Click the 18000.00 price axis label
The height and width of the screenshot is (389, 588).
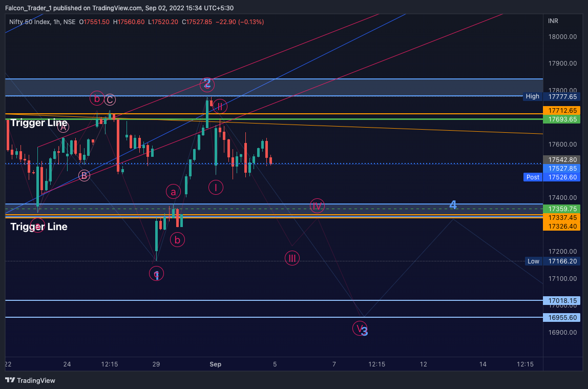[x=562, y=37]
